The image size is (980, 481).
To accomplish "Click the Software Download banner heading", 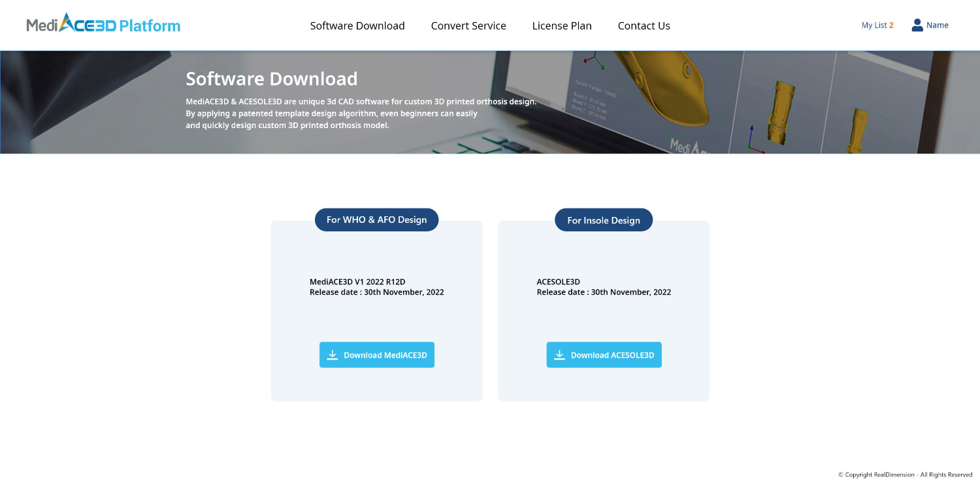I will point(272,78).
